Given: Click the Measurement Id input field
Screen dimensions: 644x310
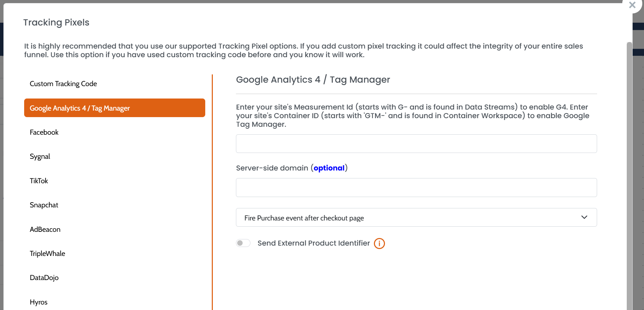Looking at the screenshot, I should [x=416, y=144].
